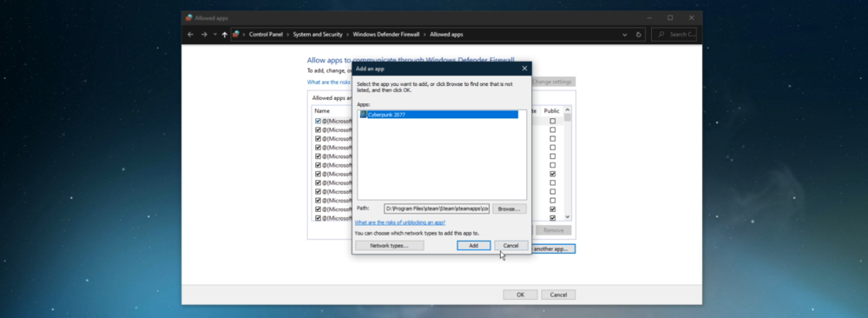Go up one level with up arrow
The width and height of the screenshot is (868, 318).
pos(224,35)
